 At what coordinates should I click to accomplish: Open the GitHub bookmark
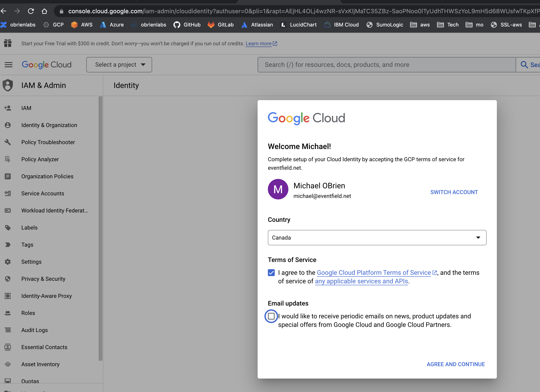pyautogui.click(x=187, y=25)
